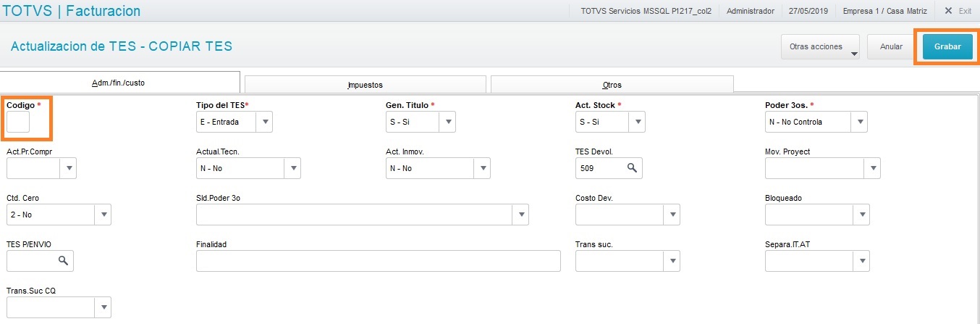
Task: Click the TES P/ENVIO input field
Action: pos(40,261)
